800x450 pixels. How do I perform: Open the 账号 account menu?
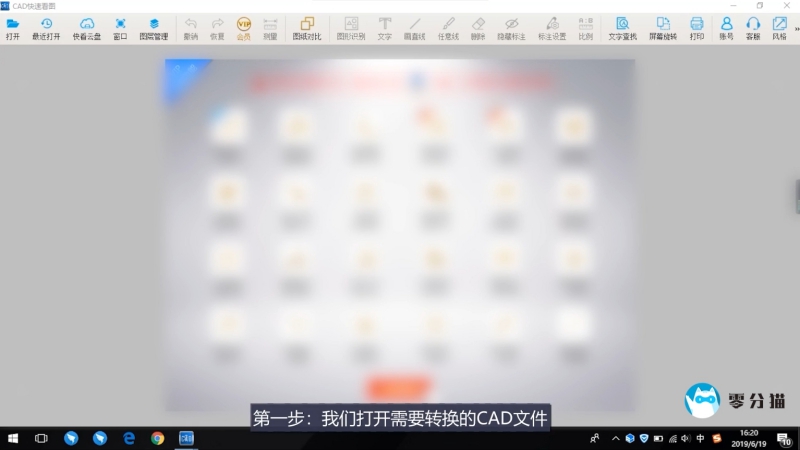point(727,29)
